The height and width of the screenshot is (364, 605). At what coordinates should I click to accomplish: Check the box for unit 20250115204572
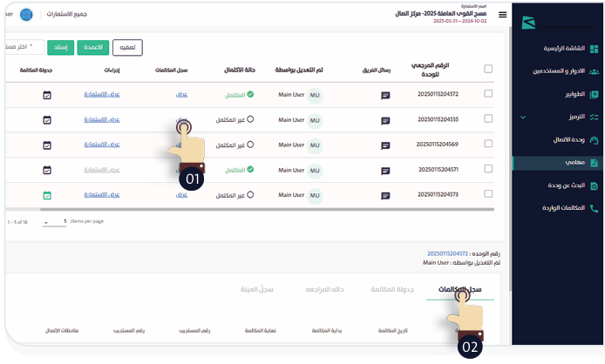pos(488,94)
